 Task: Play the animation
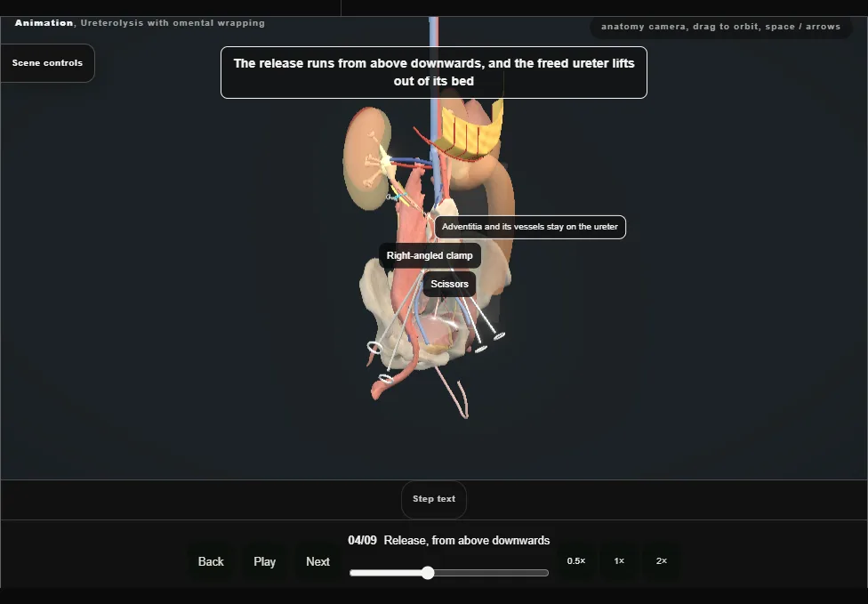tap(265, 562)
